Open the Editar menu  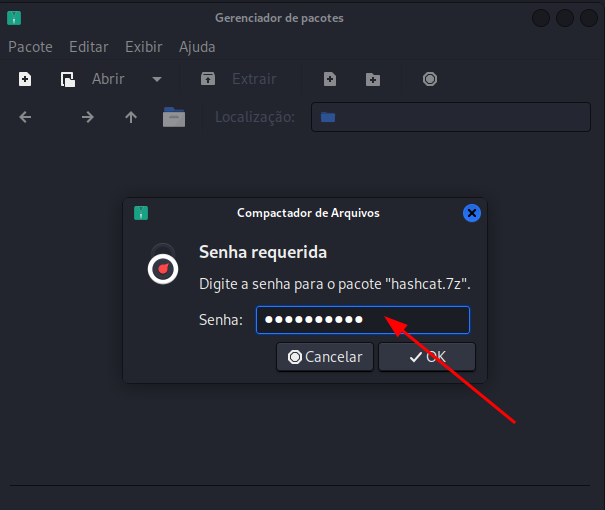[x=89, y=47]
